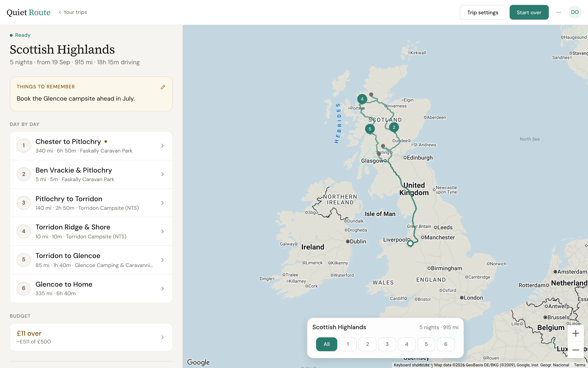Filter the map to day 6
The image size is (588, 368).
click(446, 344)
